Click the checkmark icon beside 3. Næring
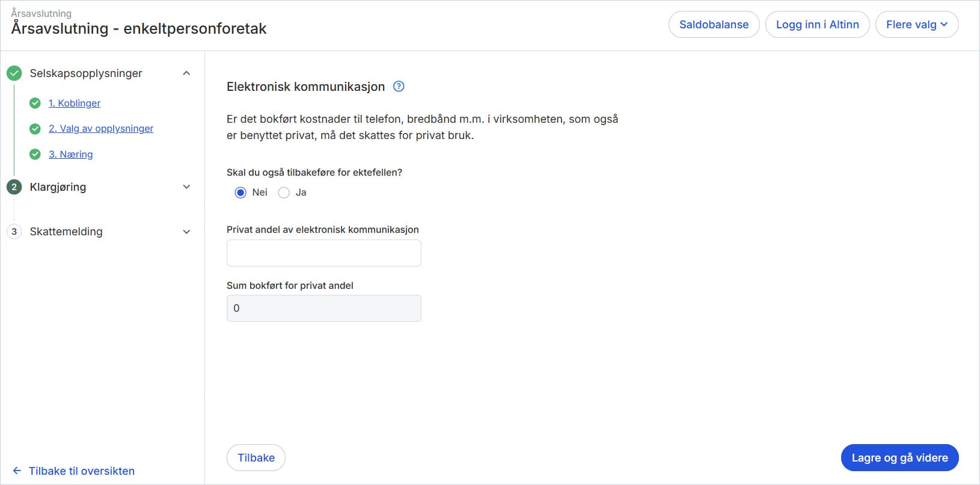The height and width of the screenshot is (485, 980). click(35, 154)
